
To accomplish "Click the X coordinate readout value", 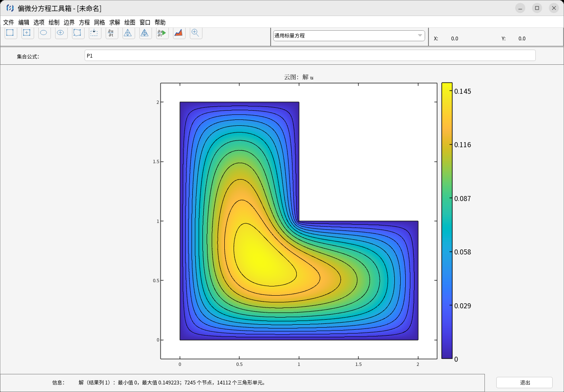I will (x=455, y=38).
